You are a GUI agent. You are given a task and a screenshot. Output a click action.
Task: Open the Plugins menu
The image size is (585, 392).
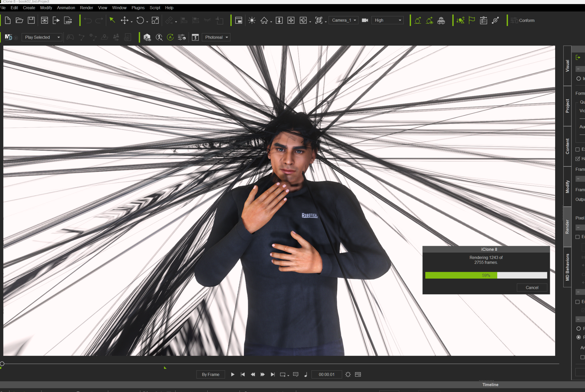(x=138, y=8)
